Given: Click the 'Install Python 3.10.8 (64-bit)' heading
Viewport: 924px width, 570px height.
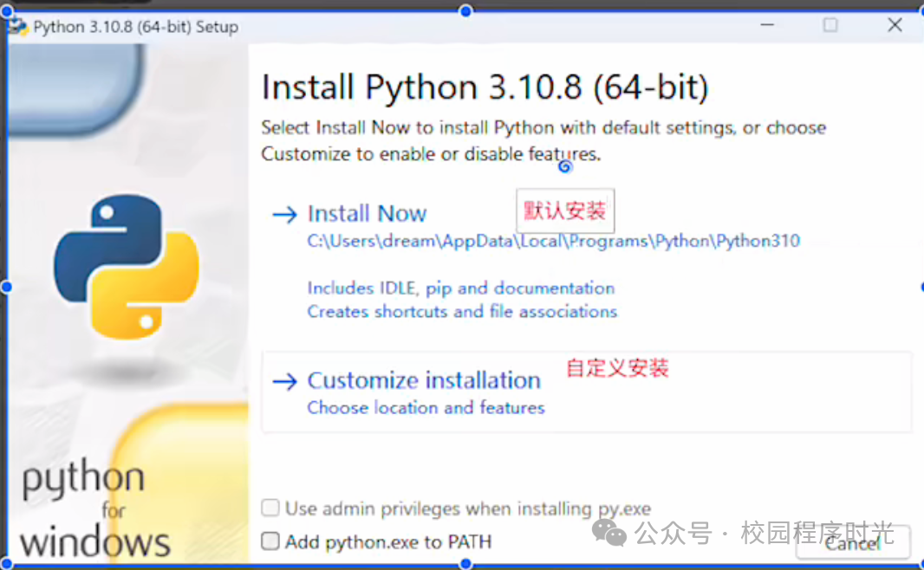Looking at the screenshot, I should (485, 87).
